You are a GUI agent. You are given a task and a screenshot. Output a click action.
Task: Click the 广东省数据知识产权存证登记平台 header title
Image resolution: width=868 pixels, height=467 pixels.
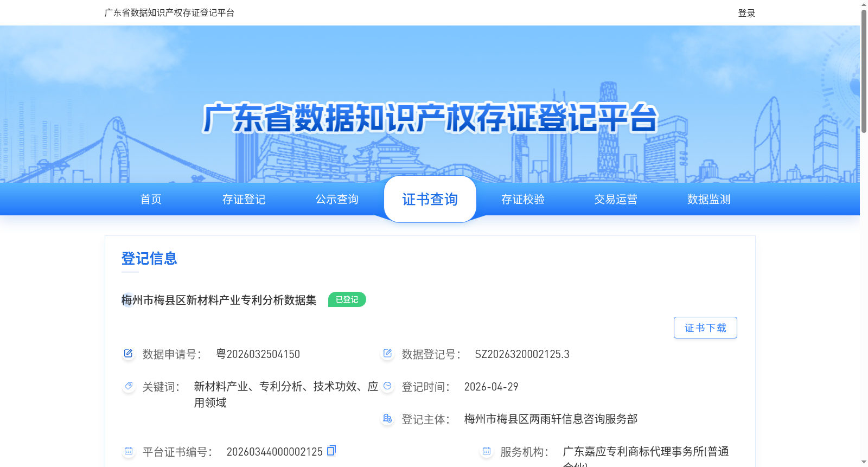[x=169, y=13]
